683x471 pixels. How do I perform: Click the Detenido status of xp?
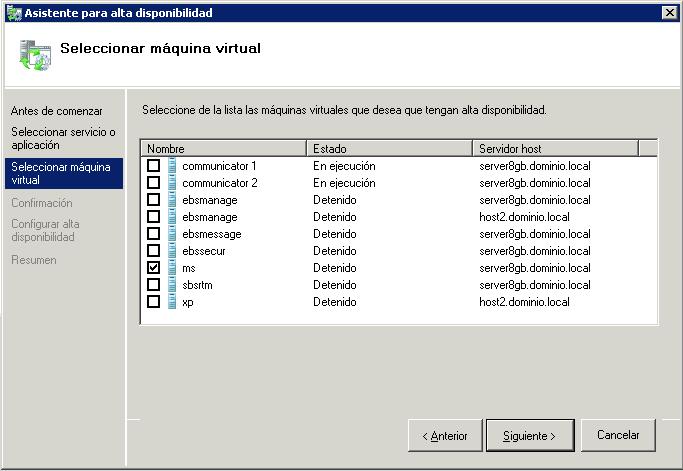click(x=335, y=302)
